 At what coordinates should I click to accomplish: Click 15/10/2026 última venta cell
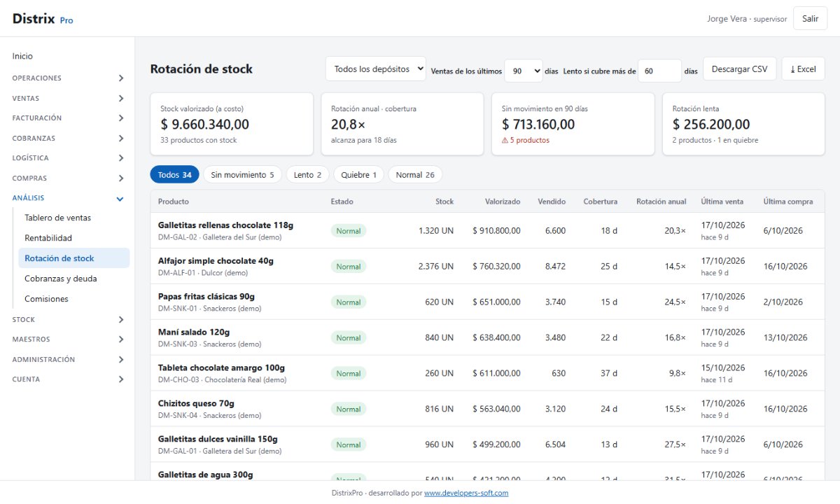722,367
